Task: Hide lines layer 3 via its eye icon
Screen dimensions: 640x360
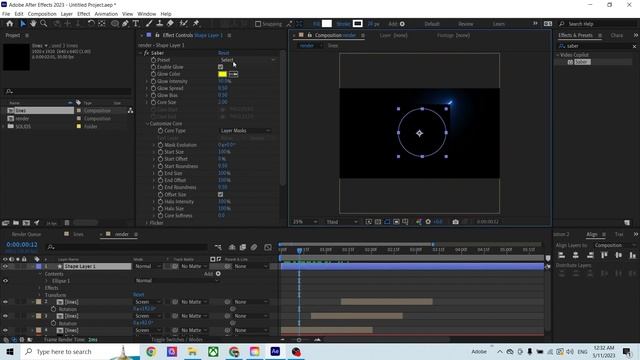Action: click(5, 316)
